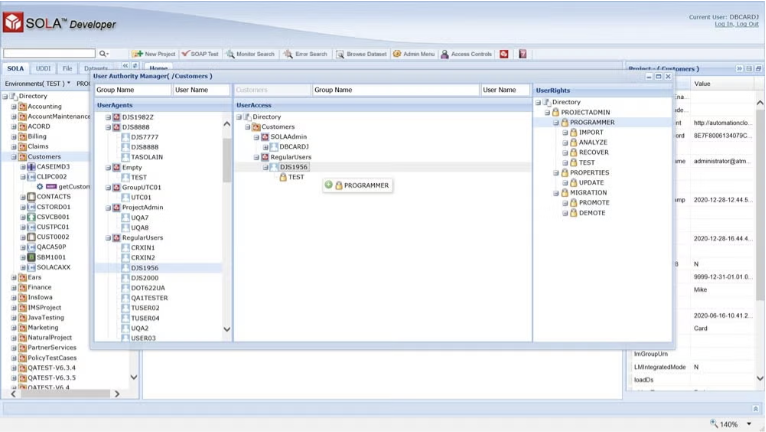Switch to the File tab

coord(67,68)
